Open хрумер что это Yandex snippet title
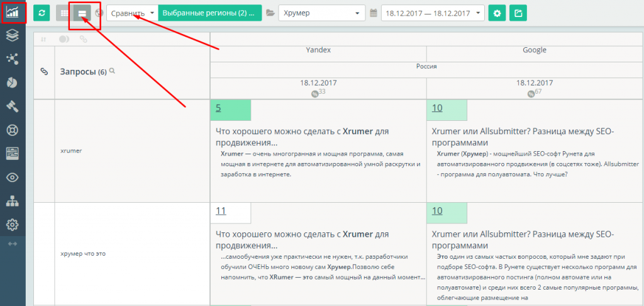This screenshot has width=644, height=306. [303, 240]
